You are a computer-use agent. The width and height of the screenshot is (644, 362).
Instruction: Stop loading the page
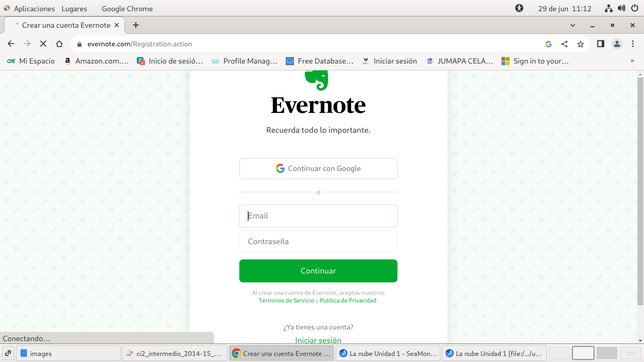coord(43,44)
